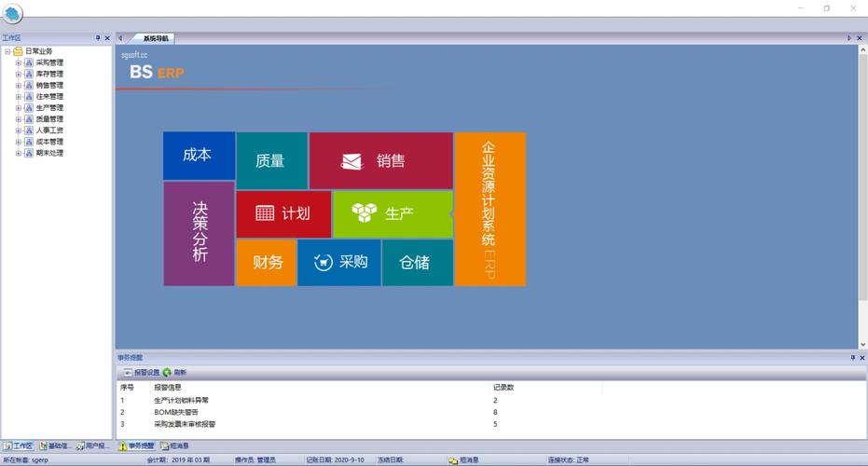The height and width of the screenshot is (466, 868).
Task: Click the icon beside 采购管理
Action: pyautogui.click(x=29, y=62)
